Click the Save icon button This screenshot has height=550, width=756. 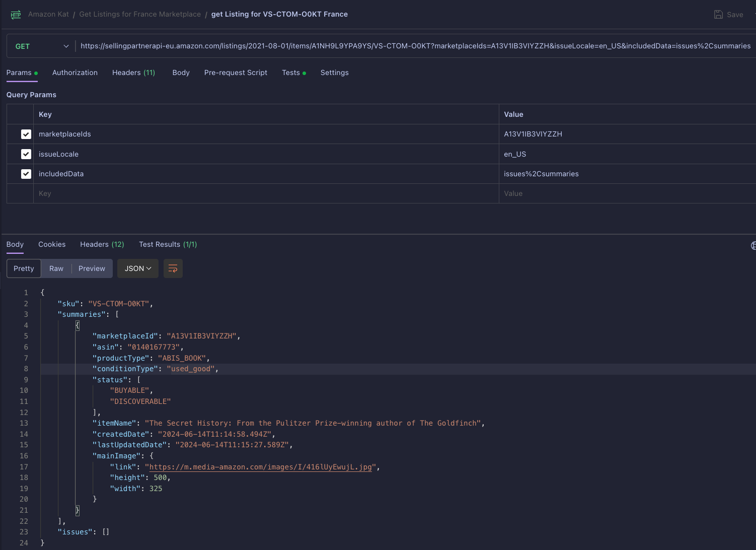pyautogui.click(x=728, y=15)
